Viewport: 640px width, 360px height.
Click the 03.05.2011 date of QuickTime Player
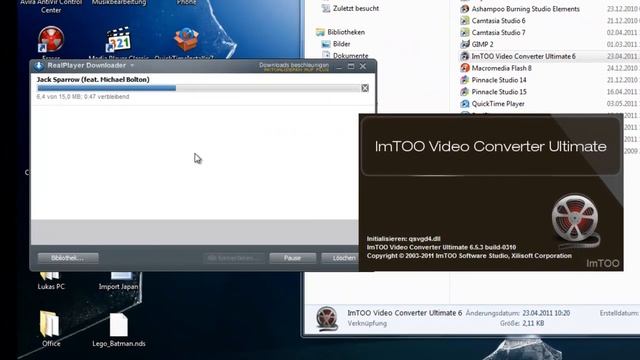coord(623,104)
